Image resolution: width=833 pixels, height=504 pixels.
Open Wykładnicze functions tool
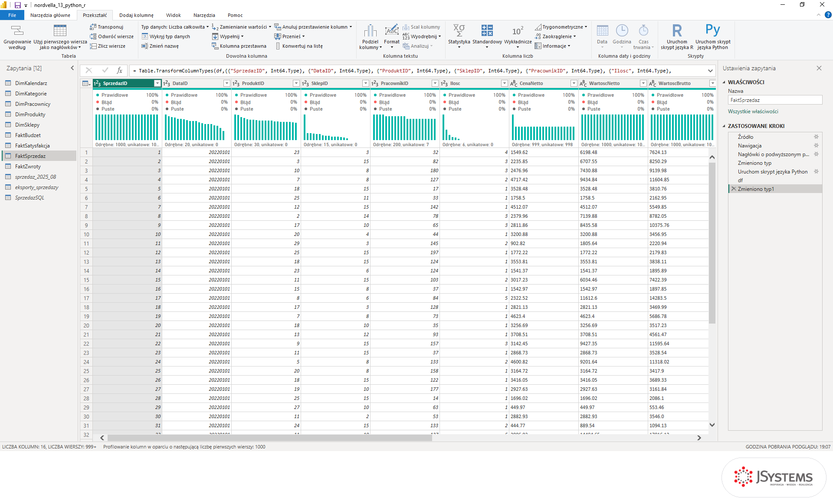pos(518,37)
